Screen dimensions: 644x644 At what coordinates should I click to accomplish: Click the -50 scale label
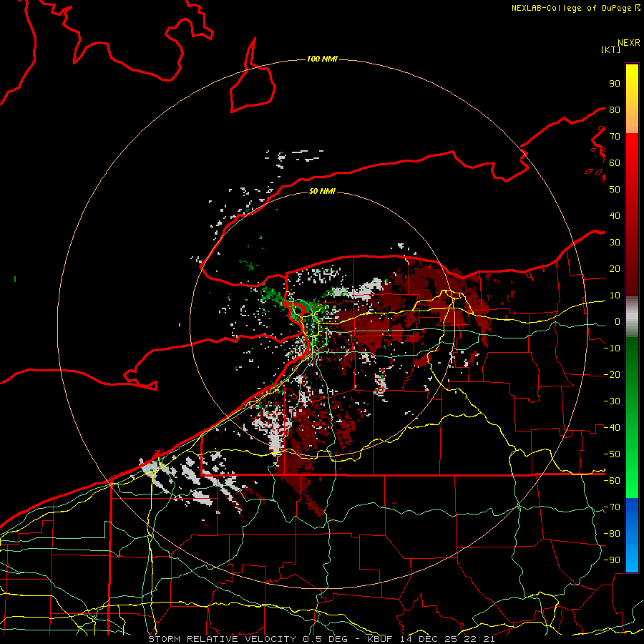[x=612, y=454]
